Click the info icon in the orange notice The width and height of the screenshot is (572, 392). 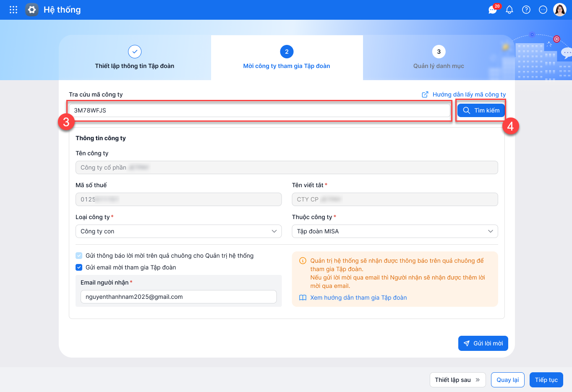pos(303,261)
